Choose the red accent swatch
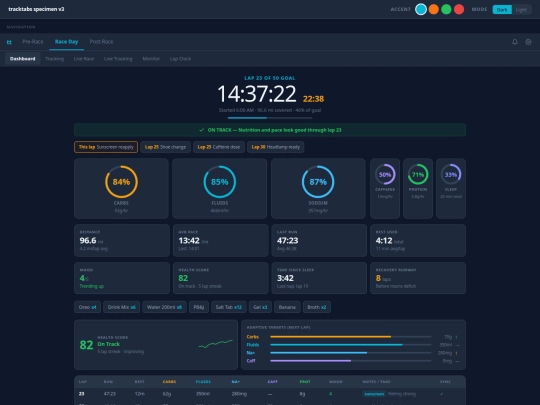The width and height of the screenshot is (540, 405). coord(459,9)
